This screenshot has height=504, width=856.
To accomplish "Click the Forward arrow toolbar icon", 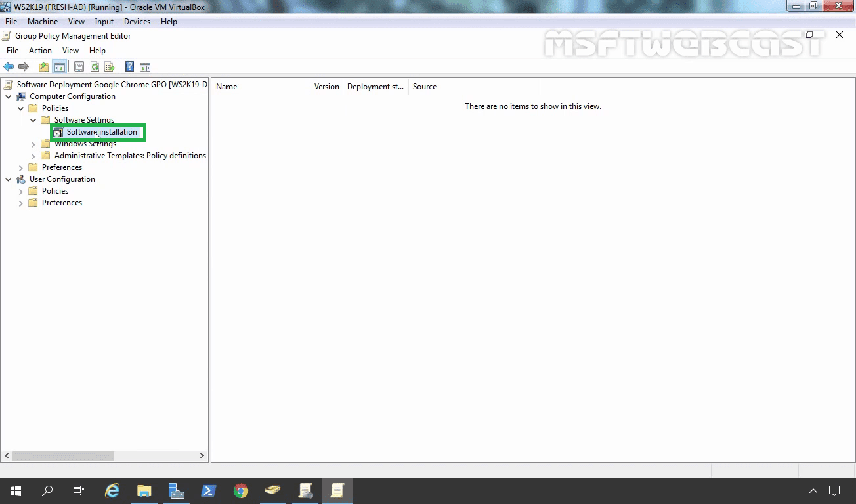I will pos(24,67).
